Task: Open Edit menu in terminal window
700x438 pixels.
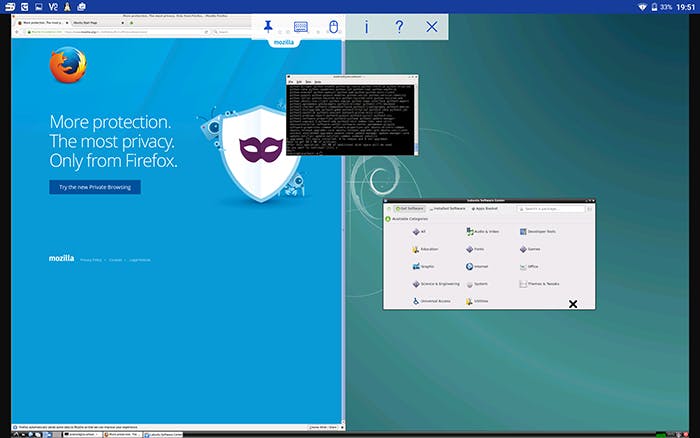Action: (299, 82)
